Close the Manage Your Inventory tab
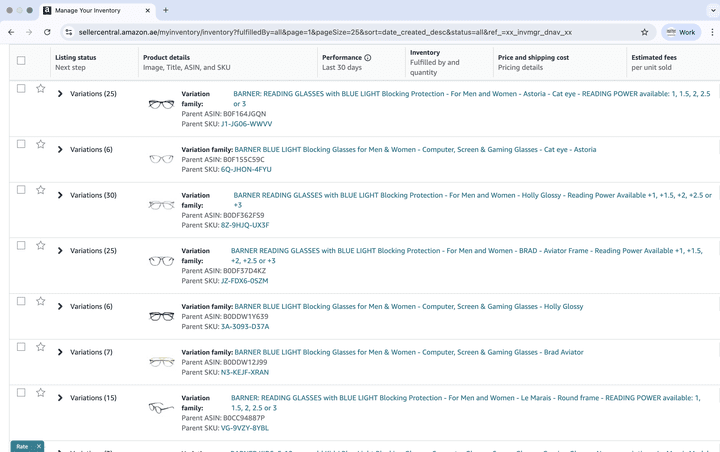Viewport: 720px width, 452px height. (x=147, y=10)
